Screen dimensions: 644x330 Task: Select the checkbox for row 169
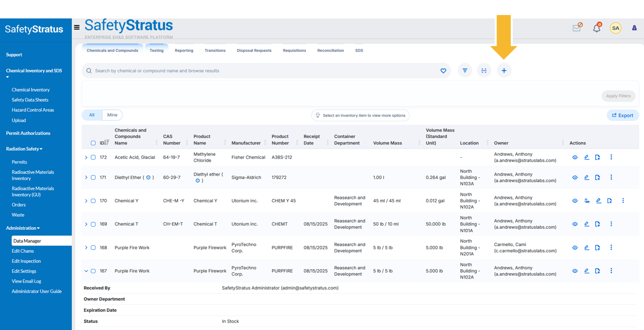pyautogui.click(x=93, y=224)
